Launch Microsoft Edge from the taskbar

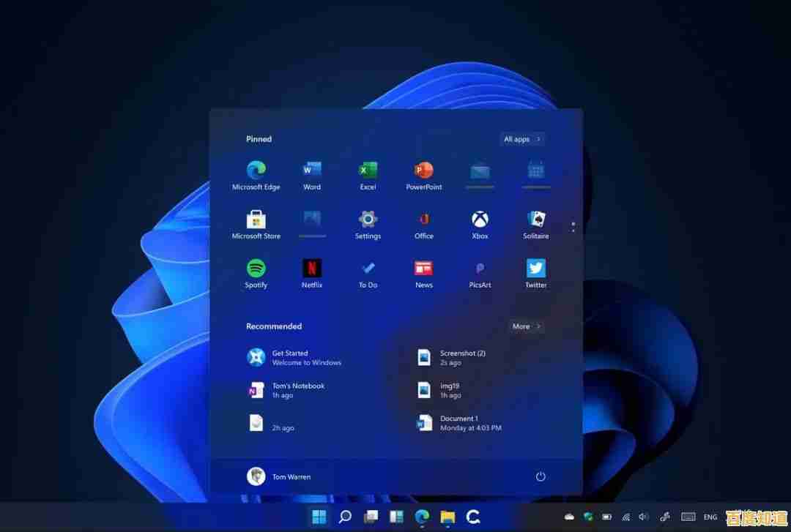423,517
